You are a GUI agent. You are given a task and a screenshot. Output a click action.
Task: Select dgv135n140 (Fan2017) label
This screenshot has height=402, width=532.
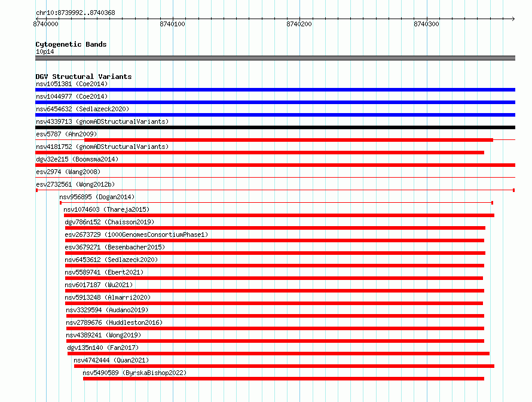point(103,348)
